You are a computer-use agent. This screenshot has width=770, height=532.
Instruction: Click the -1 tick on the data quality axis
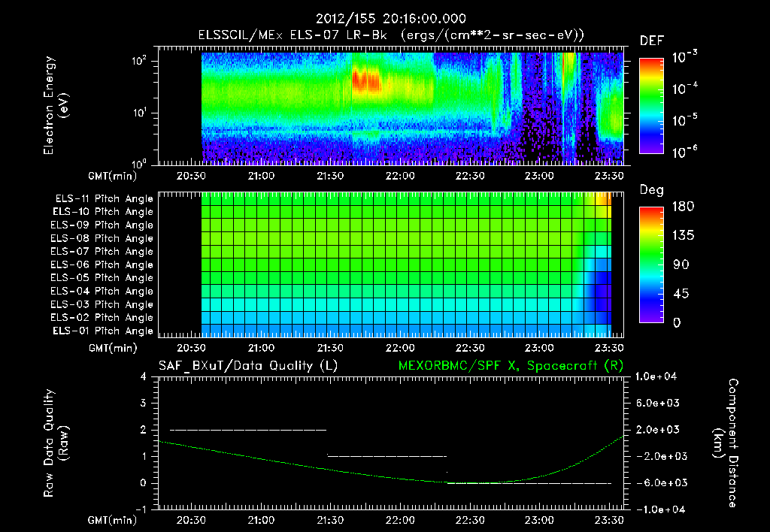click(141, 509)
